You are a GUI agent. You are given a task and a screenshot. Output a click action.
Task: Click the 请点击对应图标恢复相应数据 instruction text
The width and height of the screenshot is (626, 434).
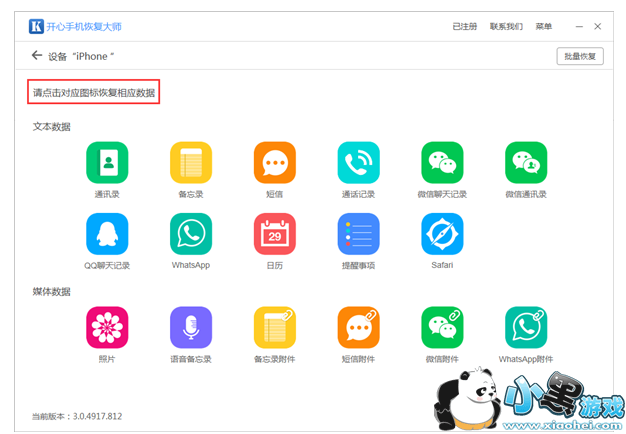(x=94, y=93)
